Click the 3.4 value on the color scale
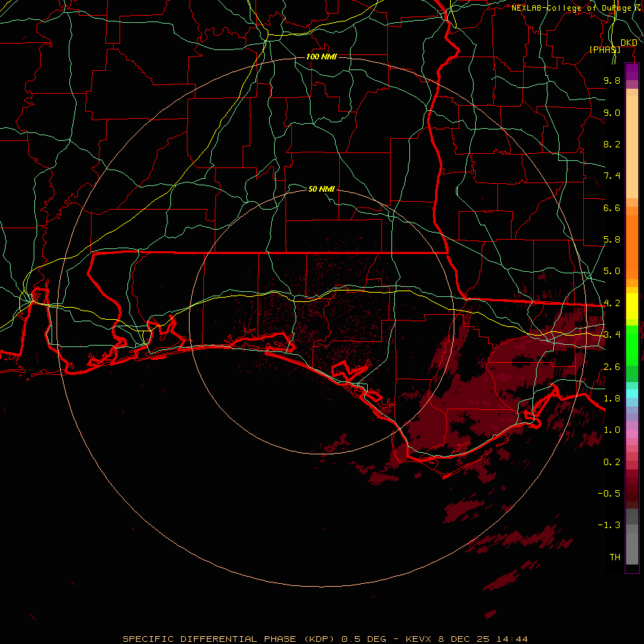 pos(612,335)
